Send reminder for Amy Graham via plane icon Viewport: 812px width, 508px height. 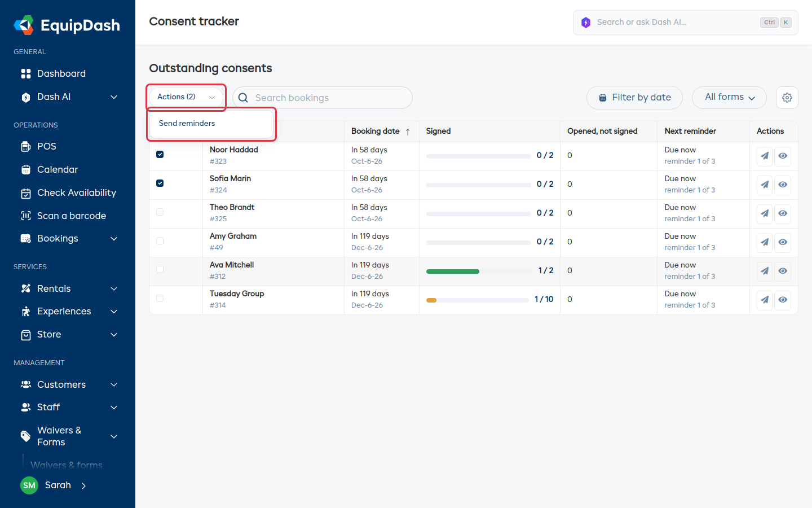tap(765, 243)
